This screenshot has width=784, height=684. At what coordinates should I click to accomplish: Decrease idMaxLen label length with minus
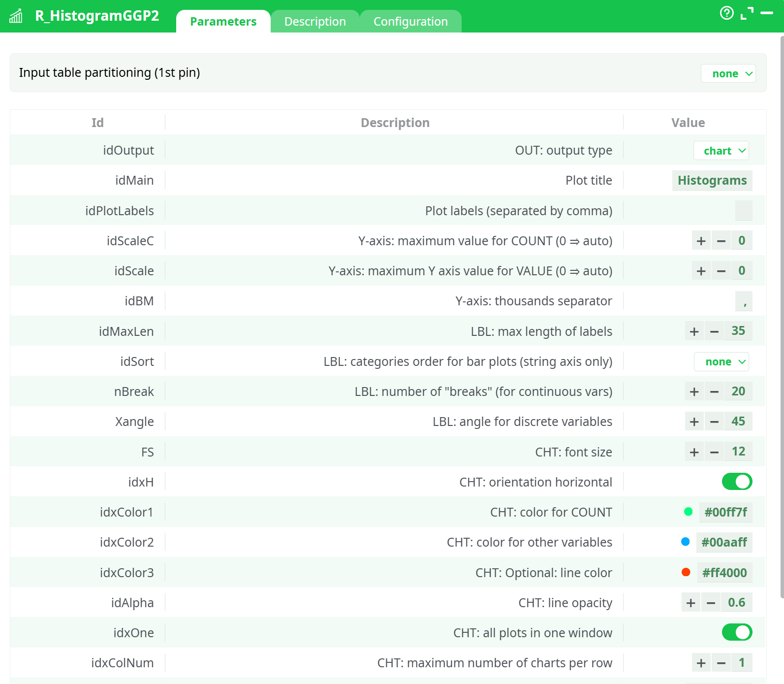[714, 331]
